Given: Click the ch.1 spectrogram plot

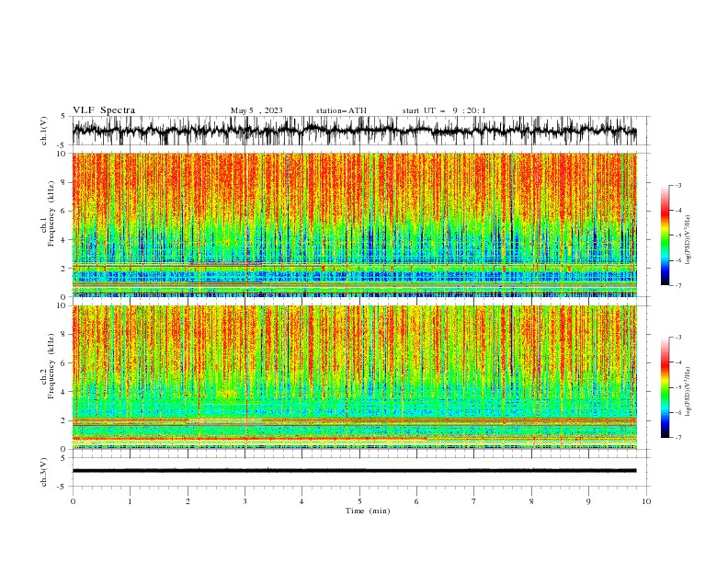Looking at the screenshot, I should tap(354, 224).
